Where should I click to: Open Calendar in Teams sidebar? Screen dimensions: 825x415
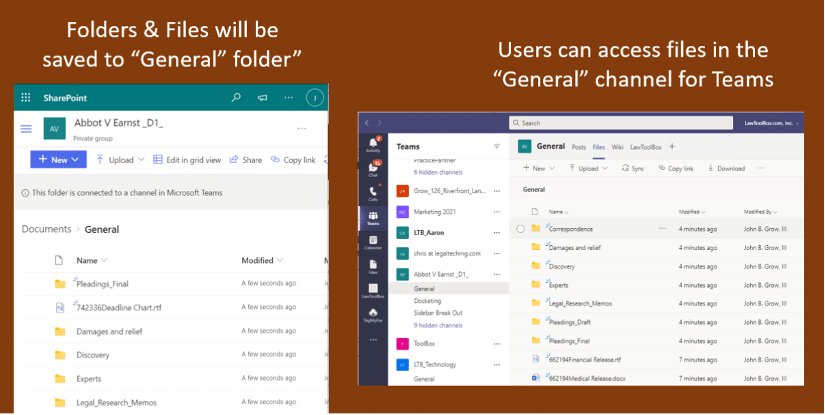pos(373,242)
